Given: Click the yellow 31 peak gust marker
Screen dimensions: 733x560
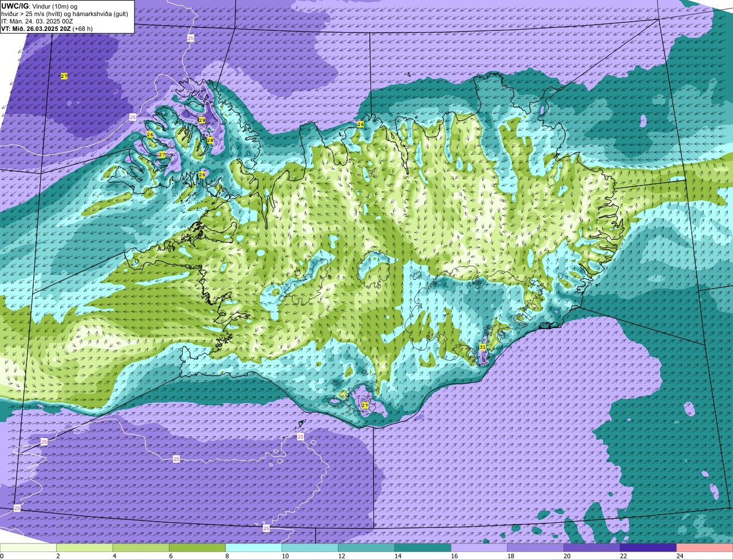Looking at the screenshot, I should 483,347.
